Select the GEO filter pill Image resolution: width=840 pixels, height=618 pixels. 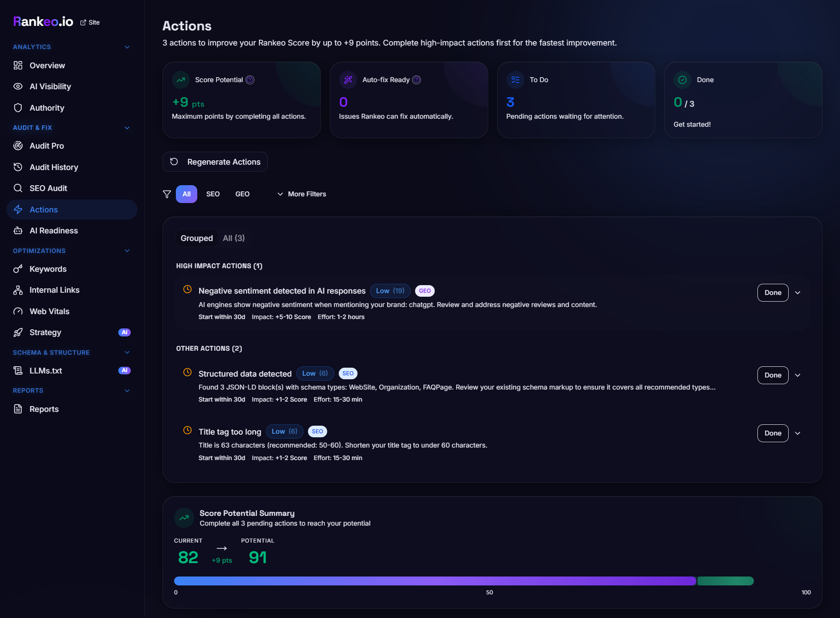(x=242, y=194)
